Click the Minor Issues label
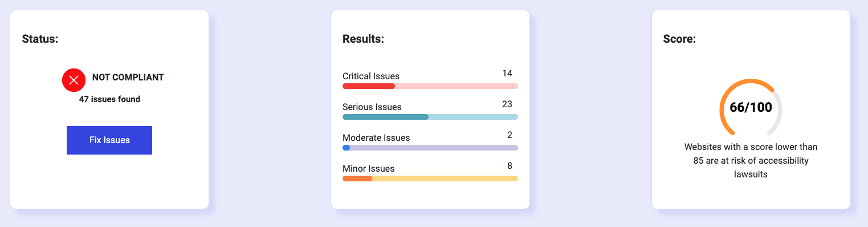 [369, 169]
